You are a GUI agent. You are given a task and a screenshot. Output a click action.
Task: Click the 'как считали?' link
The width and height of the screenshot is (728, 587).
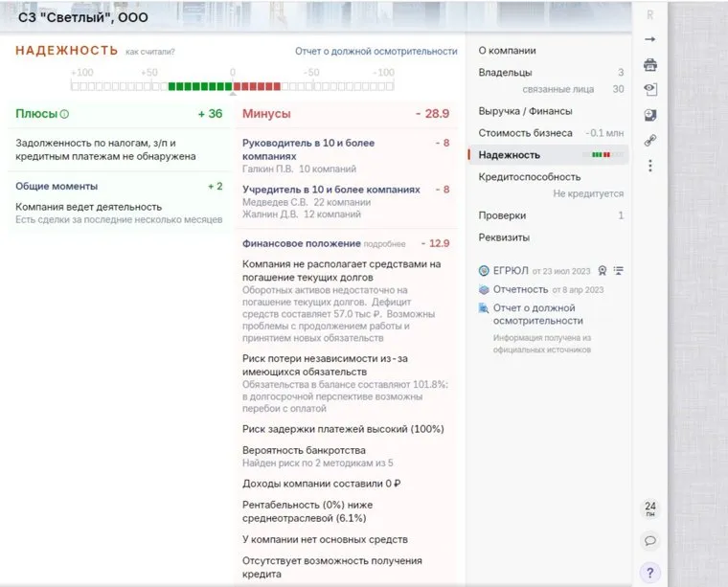point(150,52)
